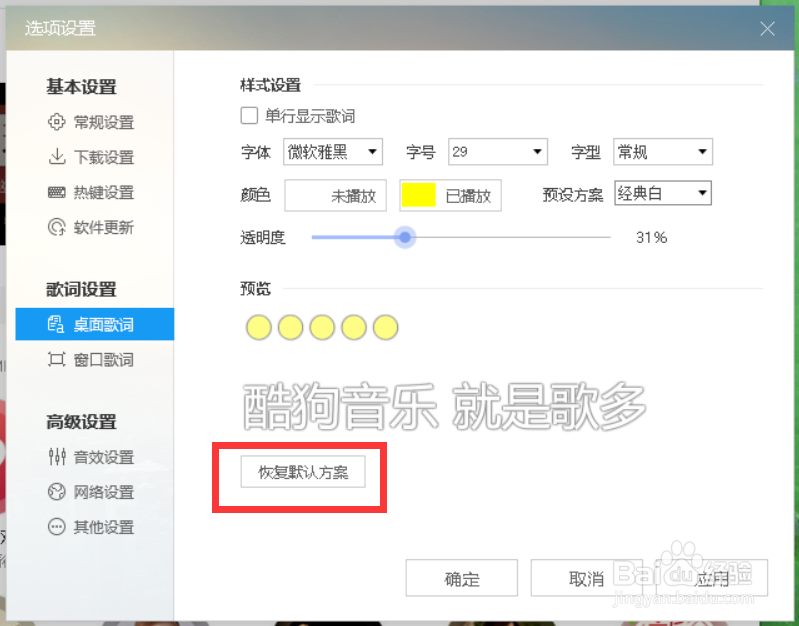Open the 字号 dropdown showing 29
The width and height of the screenshot is (799, 626).
[498, 151]
